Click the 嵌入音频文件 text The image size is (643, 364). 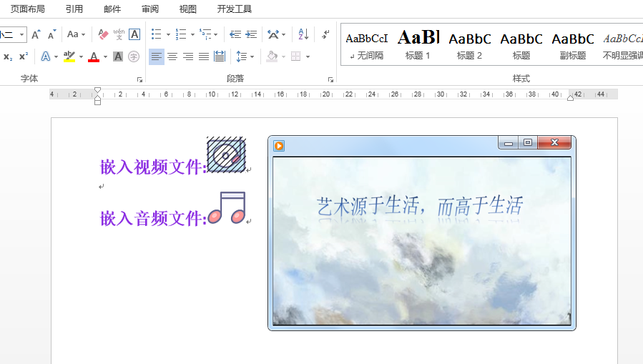click(154, 218)
